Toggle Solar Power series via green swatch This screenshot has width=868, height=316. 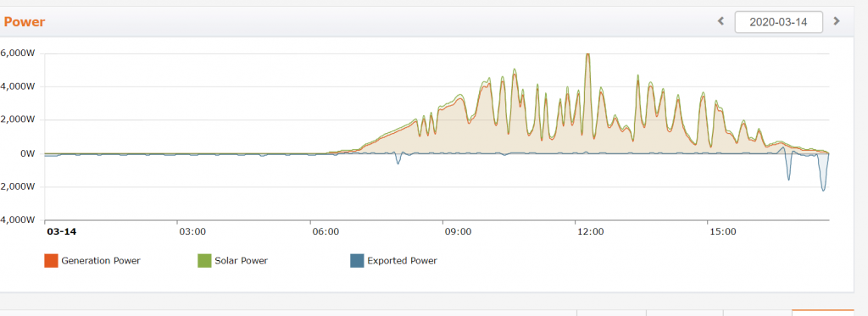tap(204, 261)
